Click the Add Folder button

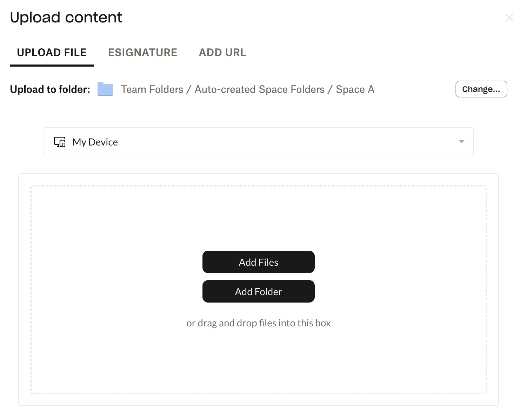258,291
